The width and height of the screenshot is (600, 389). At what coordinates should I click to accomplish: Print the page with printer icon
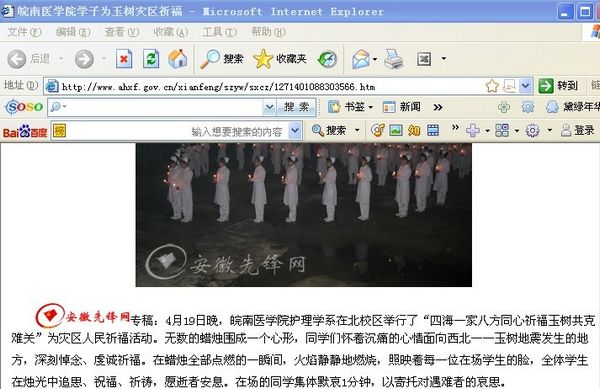394,59
